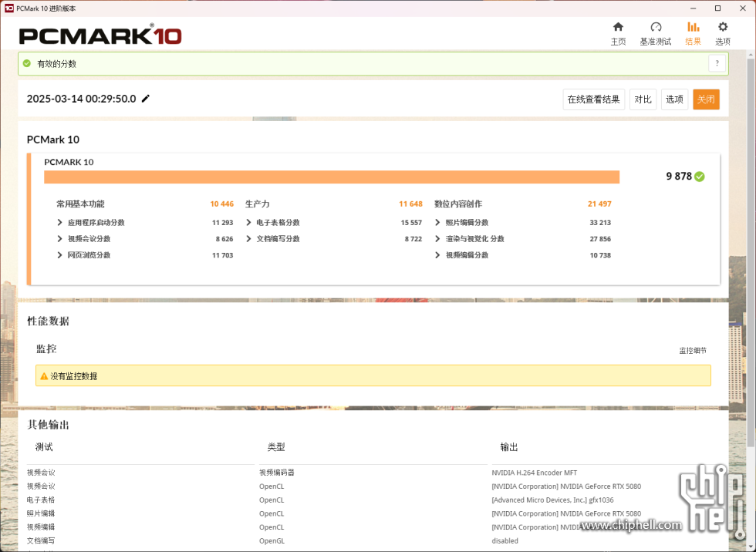Click the green check beside 9 878

(x=700, y=177)
